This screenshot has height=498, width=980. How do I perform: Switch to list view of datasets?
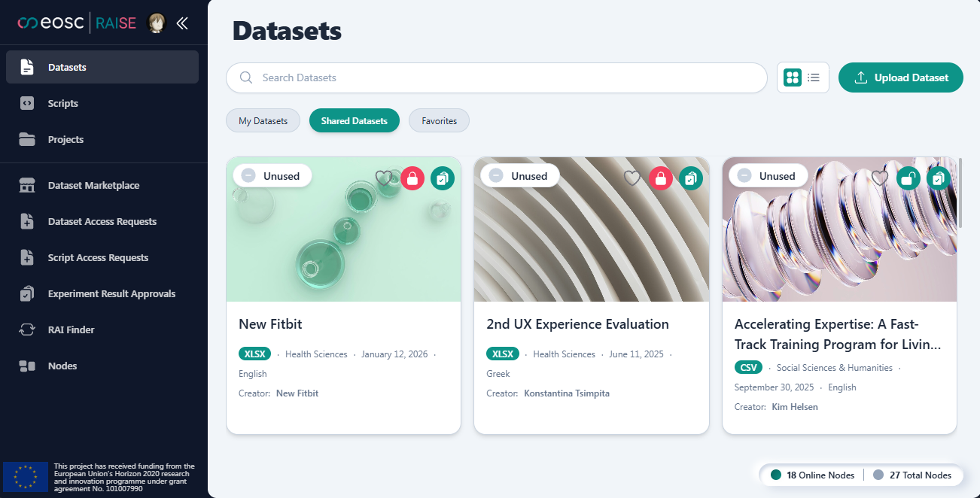tap(814, 77)
